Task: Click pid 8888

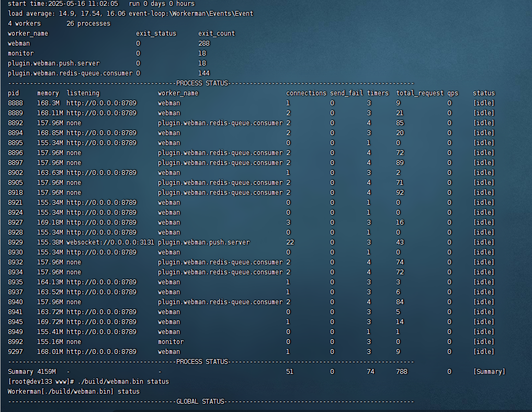Action: pyautogui.click(x=16, y=103)
